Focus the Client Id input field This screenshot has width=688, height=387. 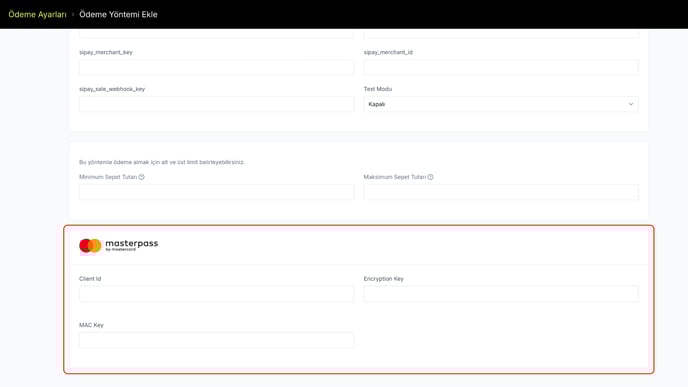[x=216, y=294]
